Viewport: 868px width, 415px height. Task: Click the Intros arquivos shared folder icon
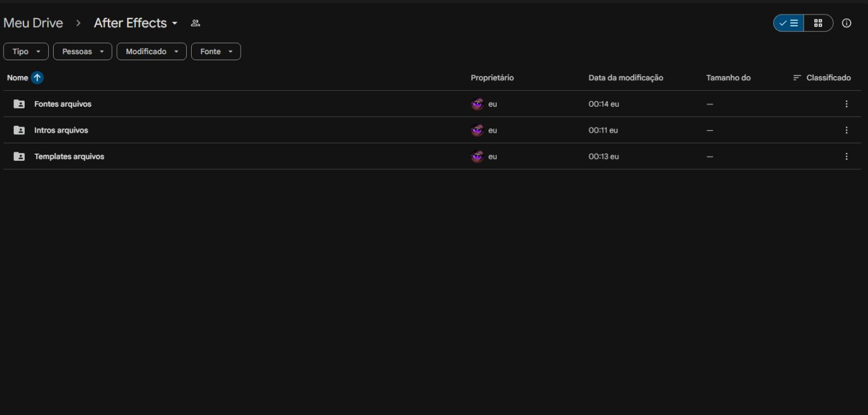click(19, 130)
